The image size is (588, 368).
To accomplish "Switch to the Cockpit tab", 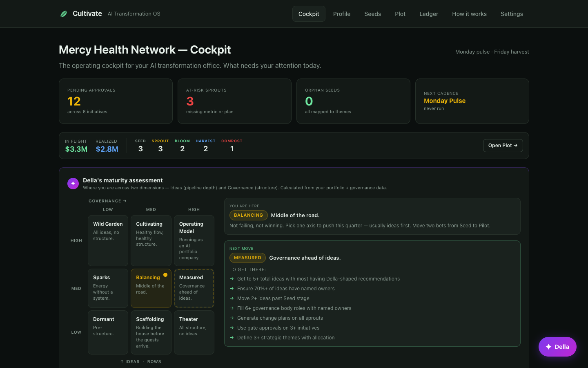I will coord(309,14).
